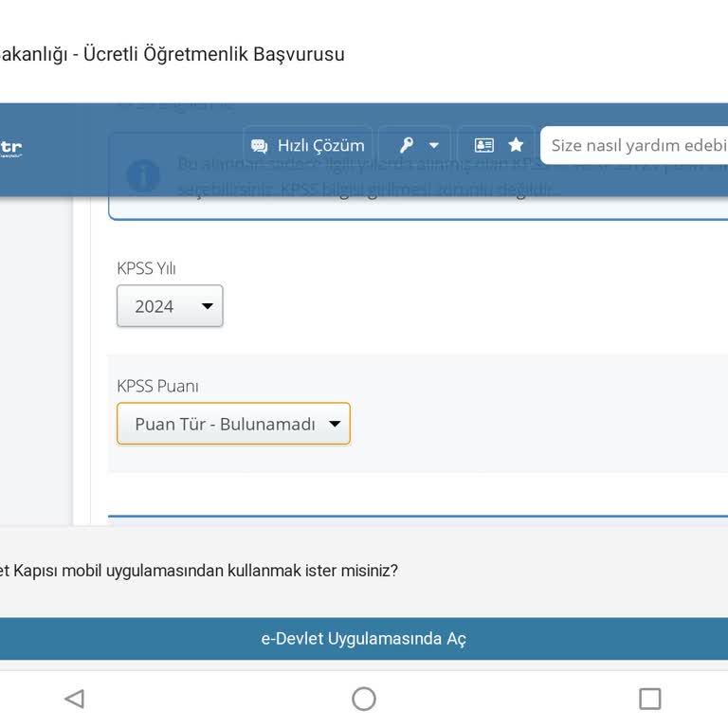Tap the Android recent apps square
Image resolution: width=728 pixels, height=728 pixels.
pos(650,699)
